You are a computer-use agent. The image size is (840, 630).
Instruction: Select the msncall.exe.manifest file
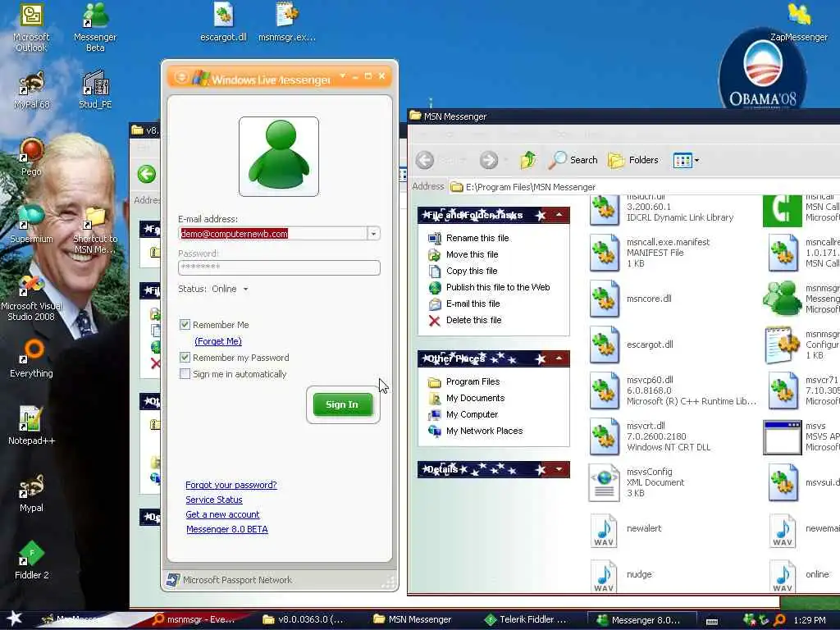coord(650,253)
